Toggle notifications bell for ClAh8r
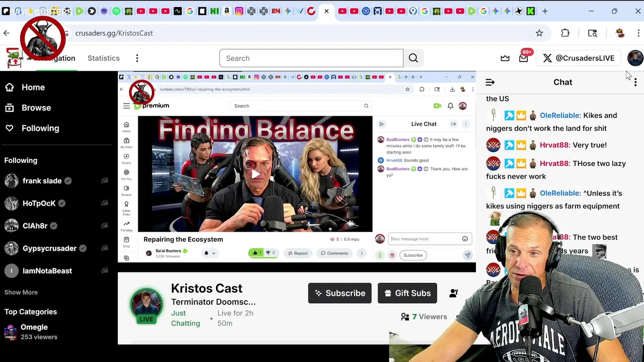Image resolution: width=644 pixels, height=362 pixels. pyautogui.click(x=105, y=226)
